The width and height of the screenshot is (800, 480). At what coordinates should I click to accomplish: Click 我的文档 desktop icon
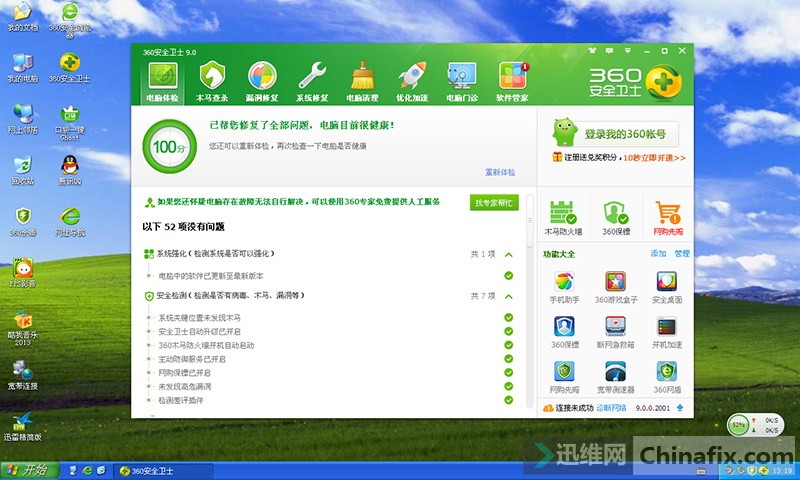click(x=22, y=17)
